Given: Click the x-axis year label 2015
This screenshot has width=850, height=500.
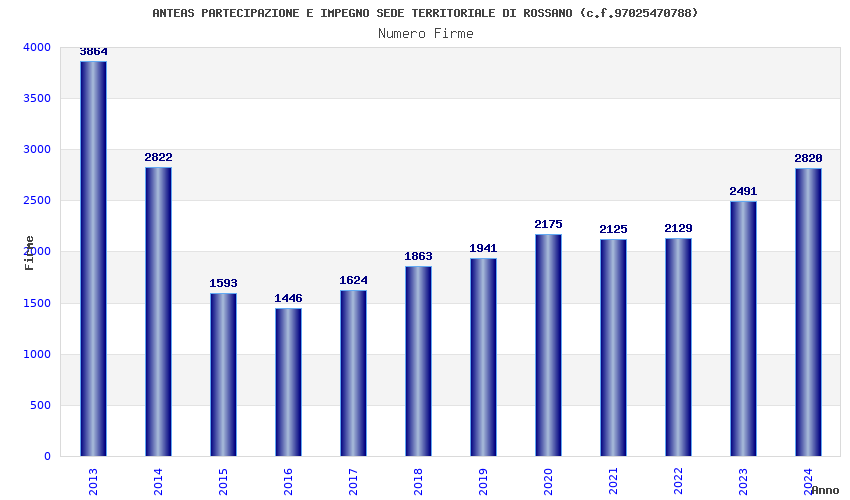Looking at the screenshot, I should coord(223,482).
